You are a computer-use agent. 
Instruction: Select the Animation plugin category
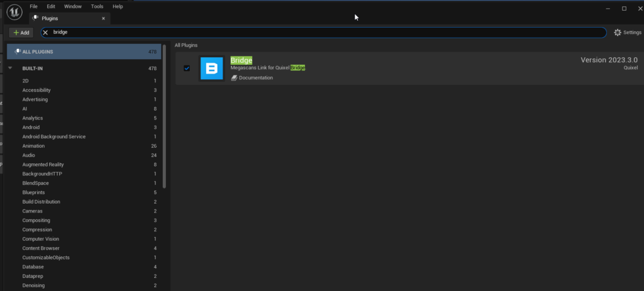pos(33,146)
